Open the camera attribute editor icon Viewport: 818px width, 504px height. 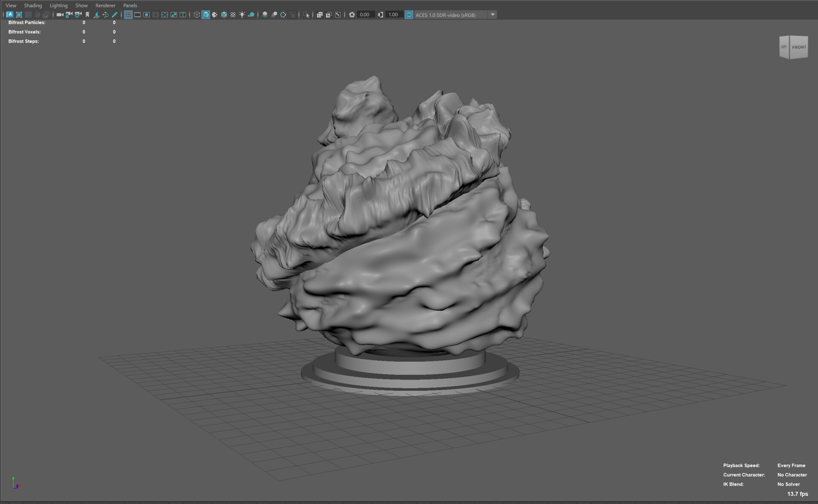tap(78, 14)
